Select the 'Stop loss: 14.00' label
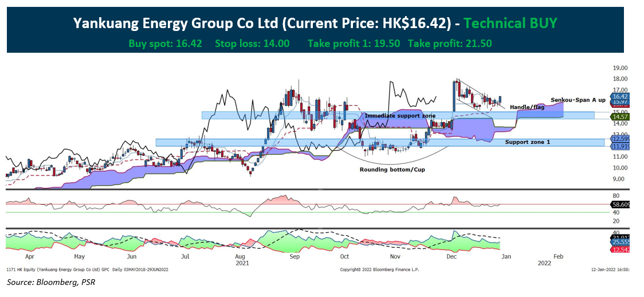 (x=252, y=43)
